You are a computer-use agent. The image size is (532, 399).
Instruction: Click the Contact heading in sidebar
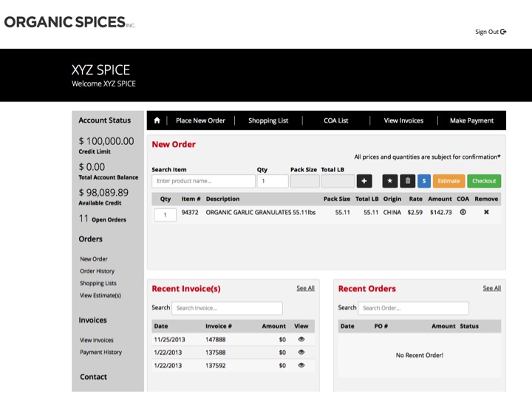click(x=93, y=377)
